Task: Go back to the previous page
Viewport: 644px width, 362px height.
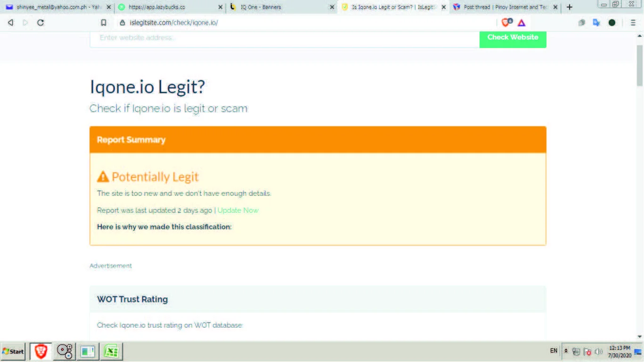Action: click(11, 23)
